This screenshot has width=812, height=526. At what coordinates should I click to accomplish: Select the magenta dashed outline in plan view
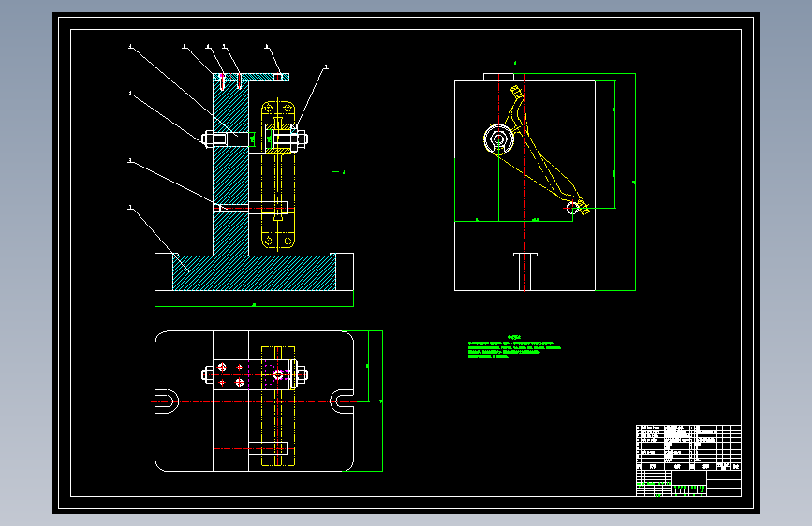point(268,374)
